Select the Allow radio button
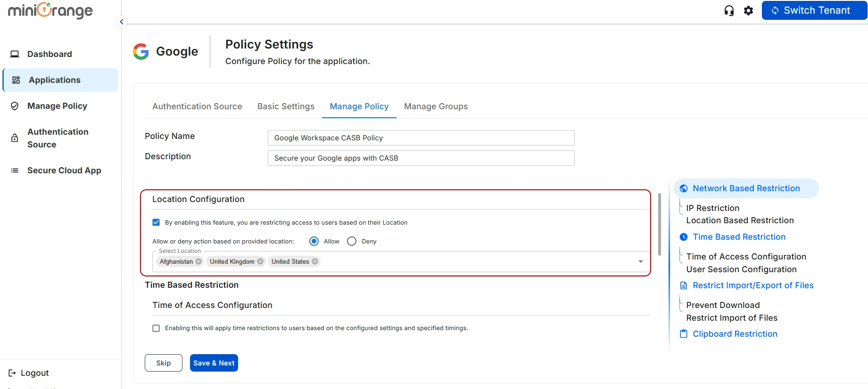The width and height of the screenshot is (868, 389). 314,241
